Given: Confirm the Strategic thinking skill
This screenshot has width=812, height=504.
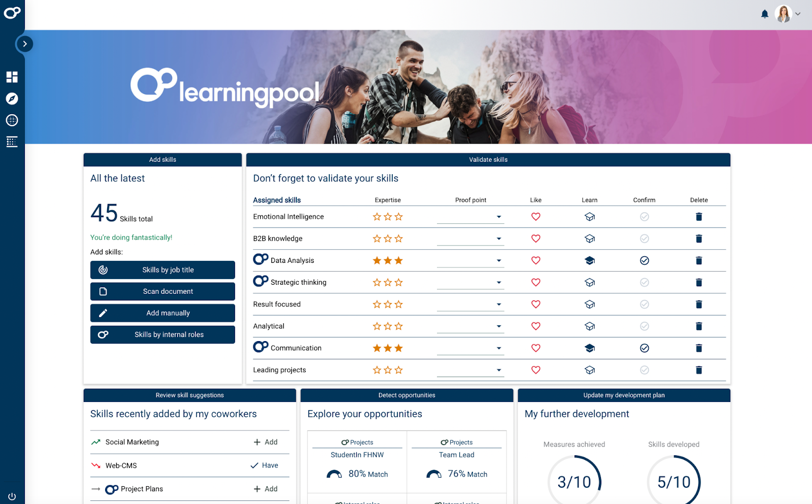Looking at the screenshot, I should [x=645, y=282].
